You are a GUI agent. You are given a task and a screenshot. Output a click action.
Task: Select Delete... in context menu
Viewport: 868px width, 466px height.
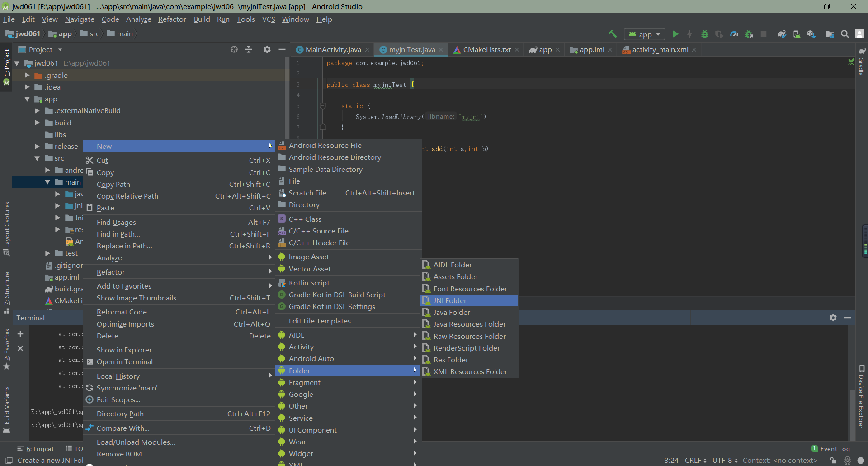coord(180,336)
